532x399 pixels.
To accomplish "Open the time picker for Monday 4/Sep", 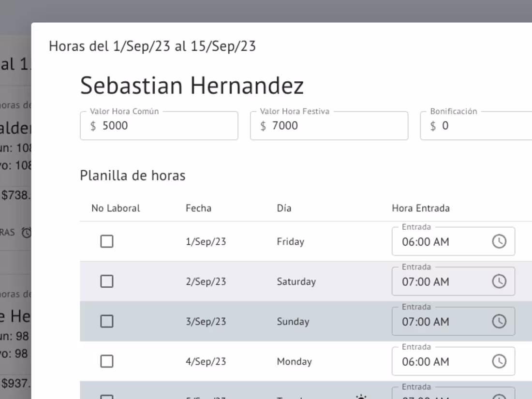I will pos(500,361).
